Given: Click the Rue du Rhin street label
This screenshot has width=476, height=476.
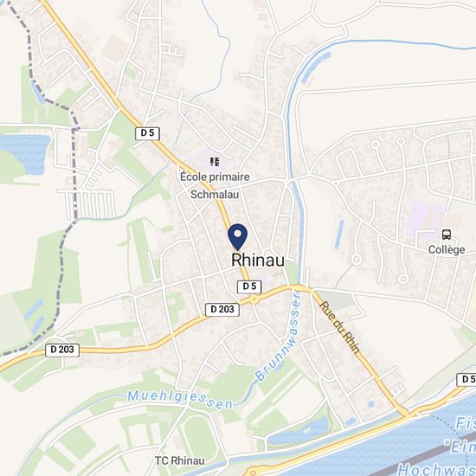Looking at the screenshot, I should (340, 327).
